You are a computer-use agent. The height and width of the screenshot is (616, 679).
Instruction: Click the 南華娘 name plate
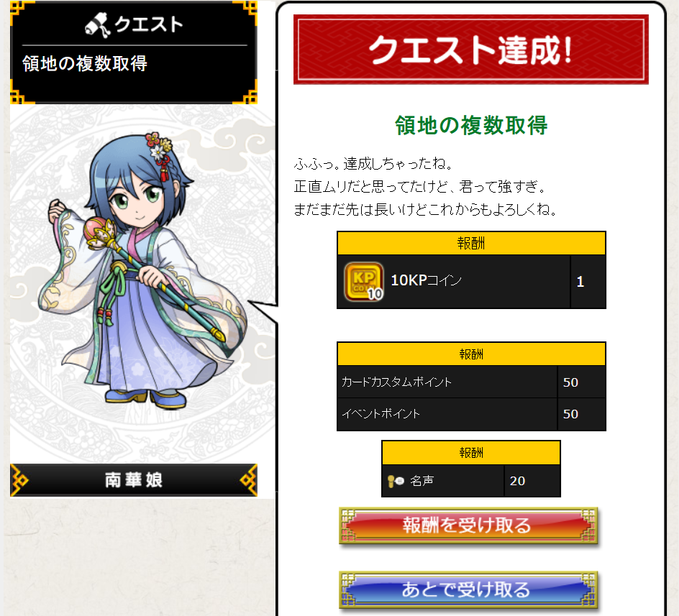(134, 480)
